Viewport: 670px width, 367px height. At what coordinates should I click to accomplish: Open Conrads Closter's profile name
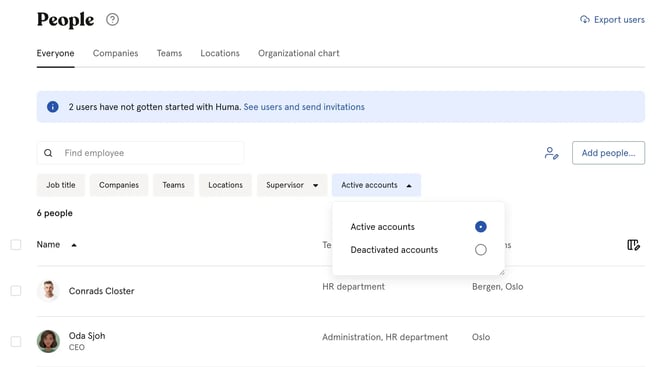coord(101,291)
